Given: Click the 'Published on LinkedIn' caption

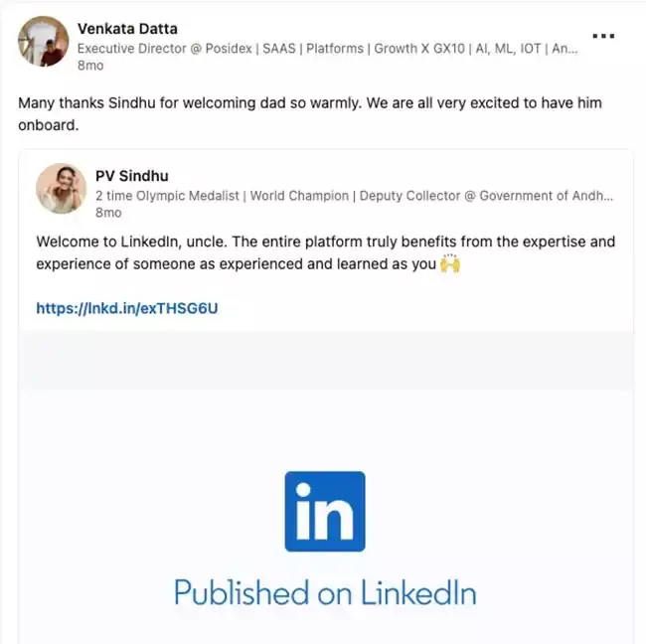Looking at the screenshot, I should pyautogui.click(x=325, y=593).
